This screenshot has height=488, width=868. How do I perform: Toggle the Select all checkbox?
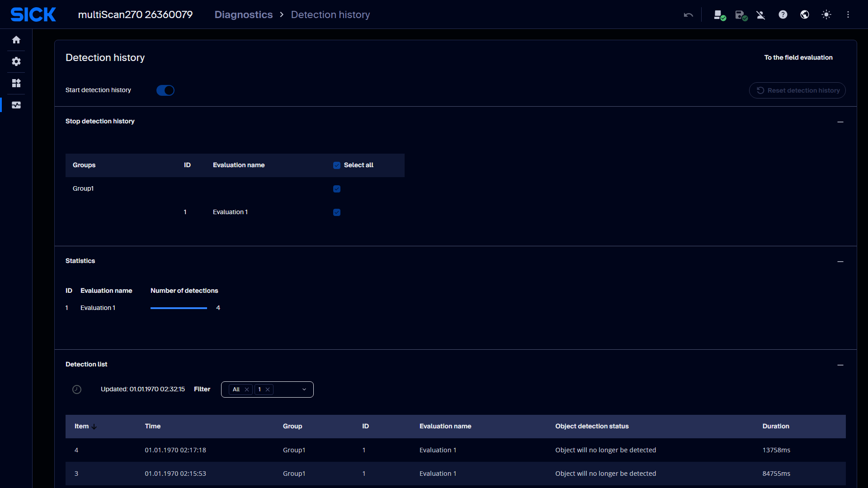337,165
